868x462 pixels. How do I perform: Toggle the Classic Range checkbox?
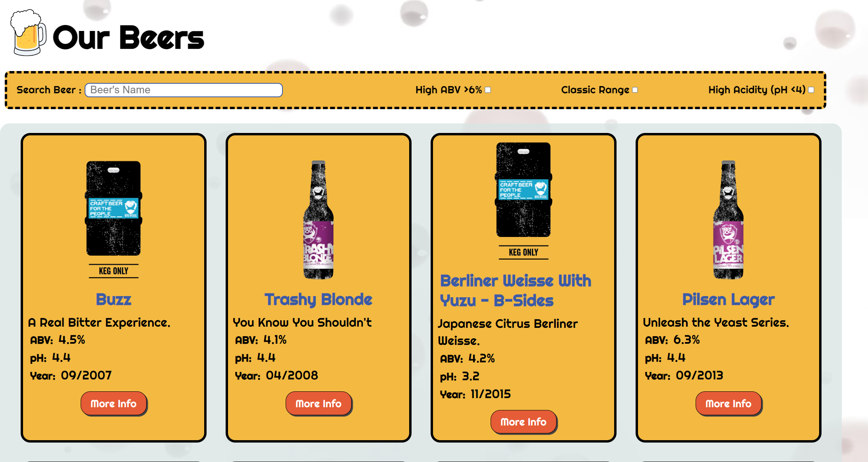pyautogui.click(x=635, y=90)
